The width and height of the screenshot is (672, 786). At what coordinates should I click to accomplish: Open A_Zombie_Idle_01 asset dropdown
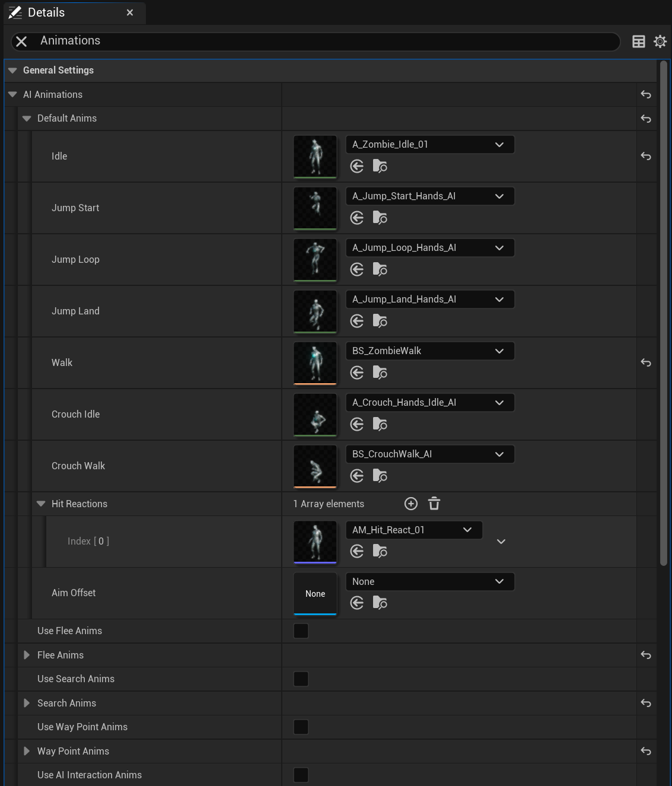point(430,145)
